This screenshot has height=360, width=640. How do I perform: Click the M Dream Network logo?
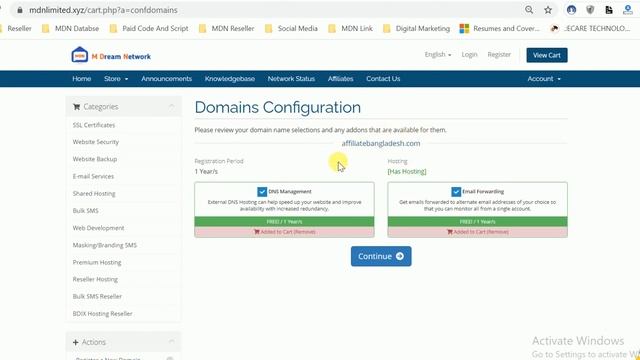pos(111,56)
